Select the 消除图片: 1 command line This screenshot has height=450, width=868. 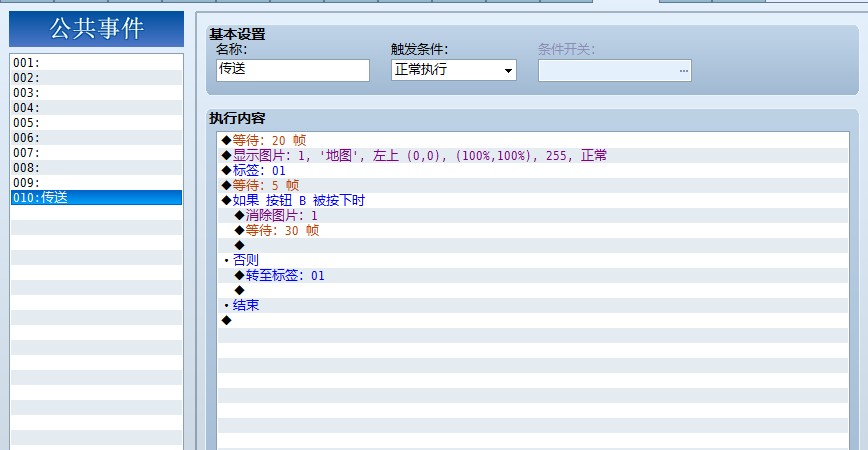point(533,215)
